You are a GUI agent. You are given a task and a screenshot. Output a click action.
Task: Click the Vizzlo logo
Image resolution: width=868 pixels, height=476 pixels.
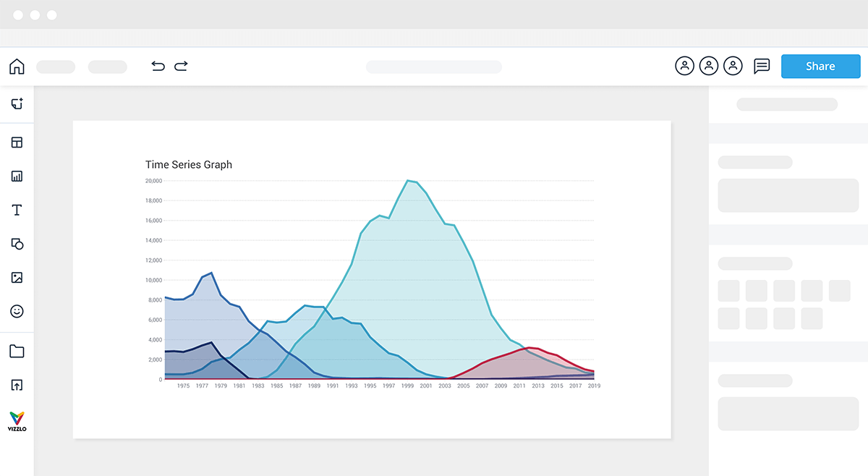click(x=17, y=421)
